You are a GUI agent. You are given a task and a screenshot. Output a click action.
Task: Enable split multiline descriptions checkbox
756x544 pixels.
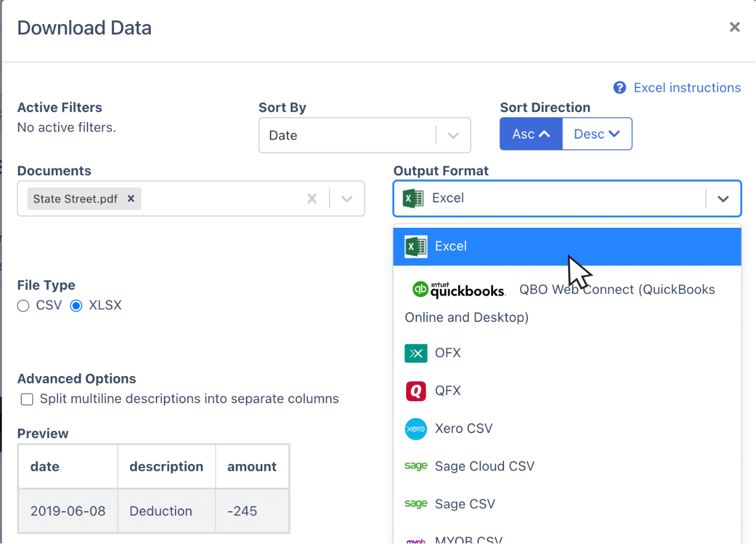tap(27, 399)
